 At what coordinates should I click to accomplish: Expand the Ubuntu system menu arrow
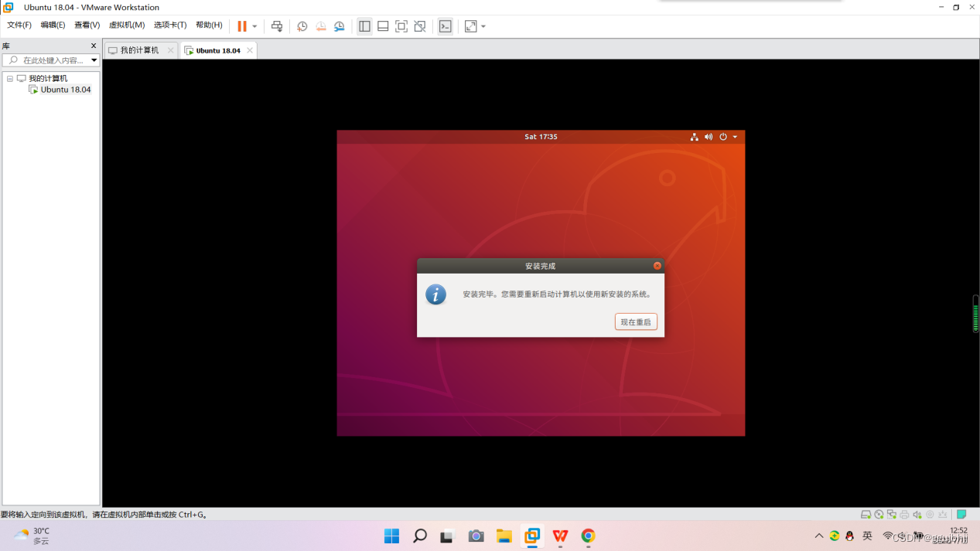coord(735,137)
